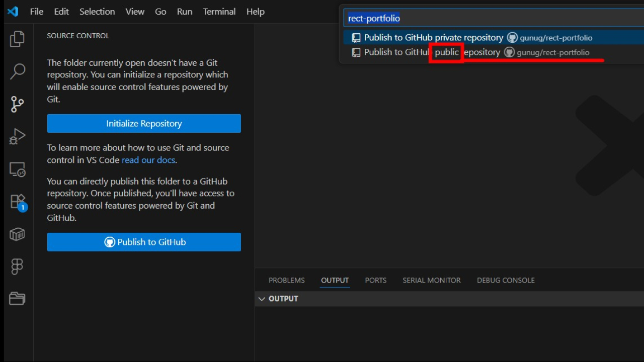The height and width of the screenshot is (362, 644).
Task: Click the Publish to GitHub button
Action: 144,242
